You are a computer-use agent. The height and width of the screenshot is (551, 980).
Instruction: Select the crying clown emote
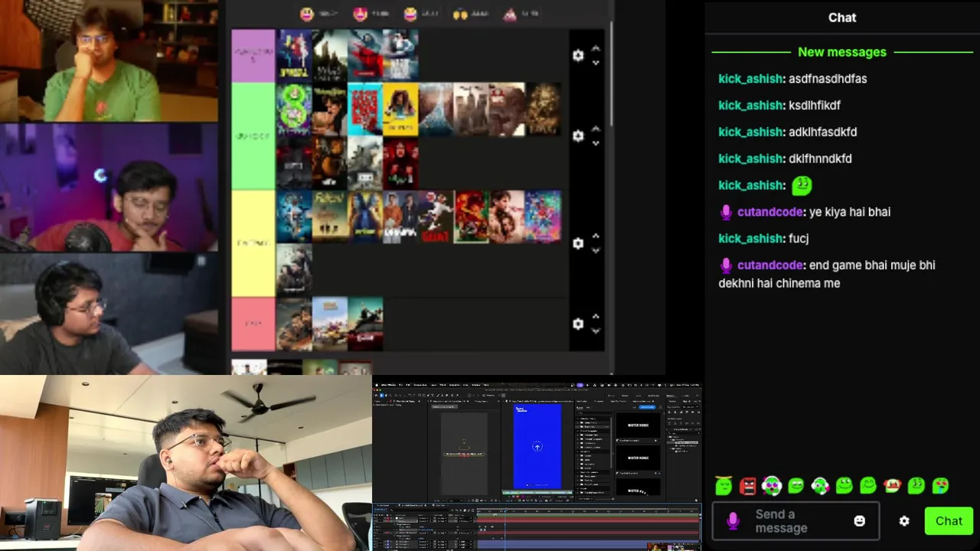coord(892,485)
